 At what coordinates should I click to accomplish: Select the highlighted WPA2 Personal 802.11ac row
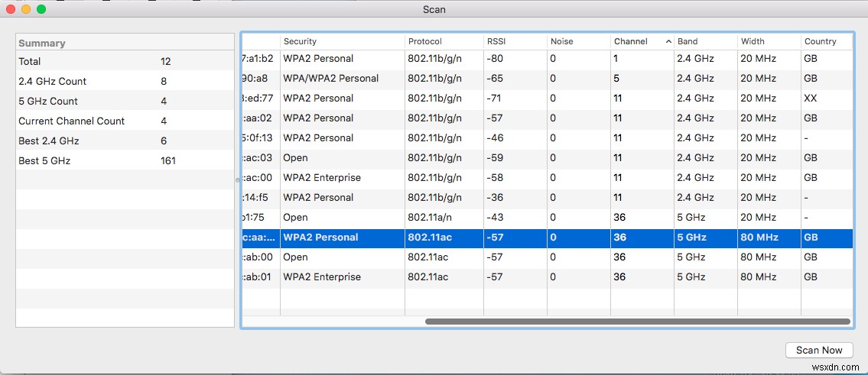459,237
